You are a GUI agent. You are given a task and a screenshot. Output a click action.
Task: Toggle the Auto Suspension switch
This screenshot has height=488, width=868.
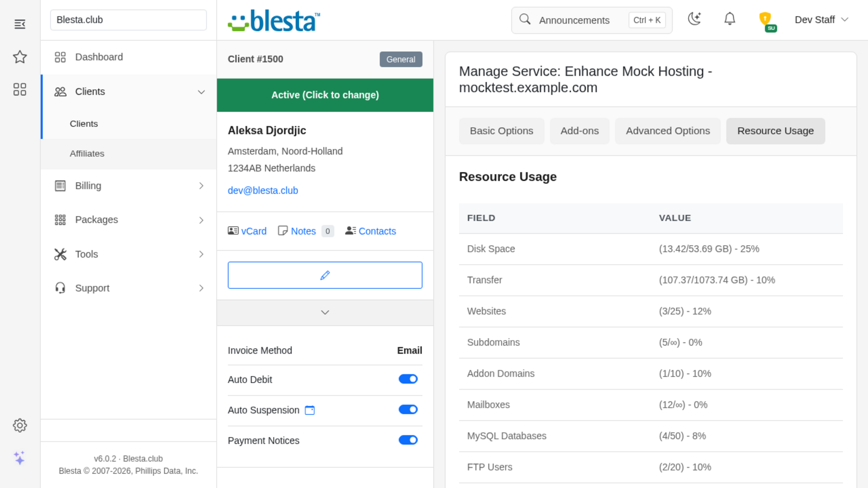click(408, 410)
